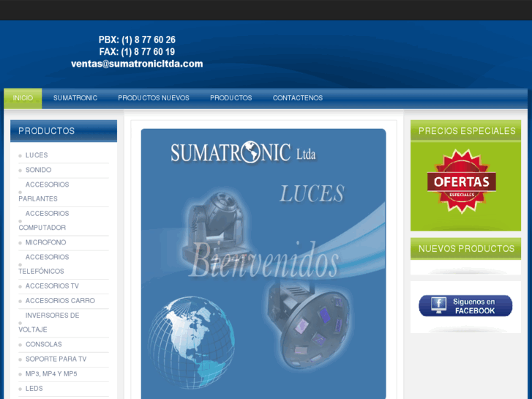Screen dimensions: 532x399
Task: Click the NUEVOS PRODUCTOS panel header
Action: [465, 249]
